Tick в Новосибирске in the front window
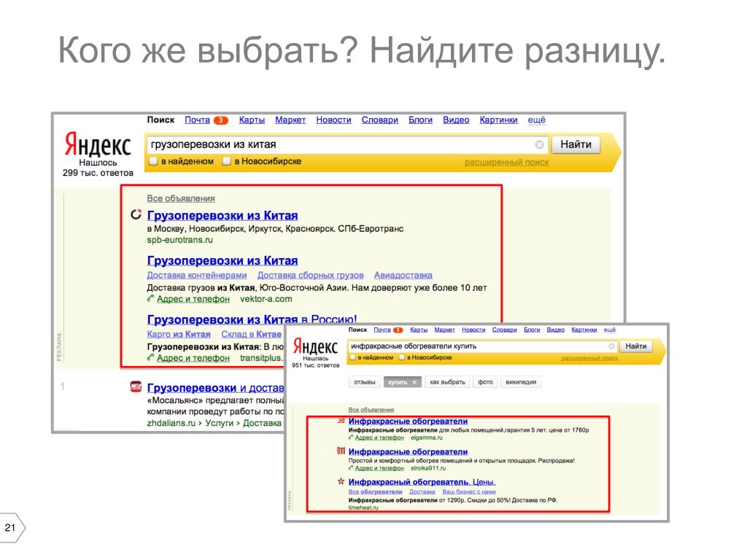This screenshot has width=747, height=560. (x=402, y=357)
